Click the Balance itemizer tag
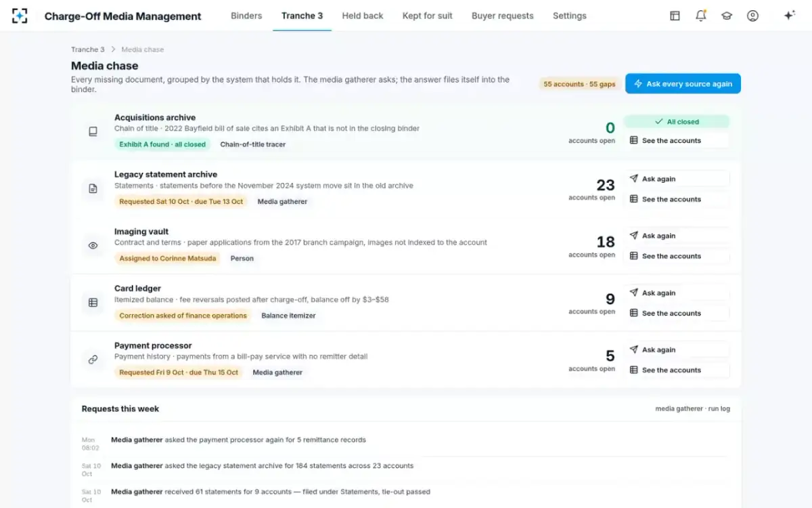This screenshot has width=812, height=508. (x=288, y=316)
